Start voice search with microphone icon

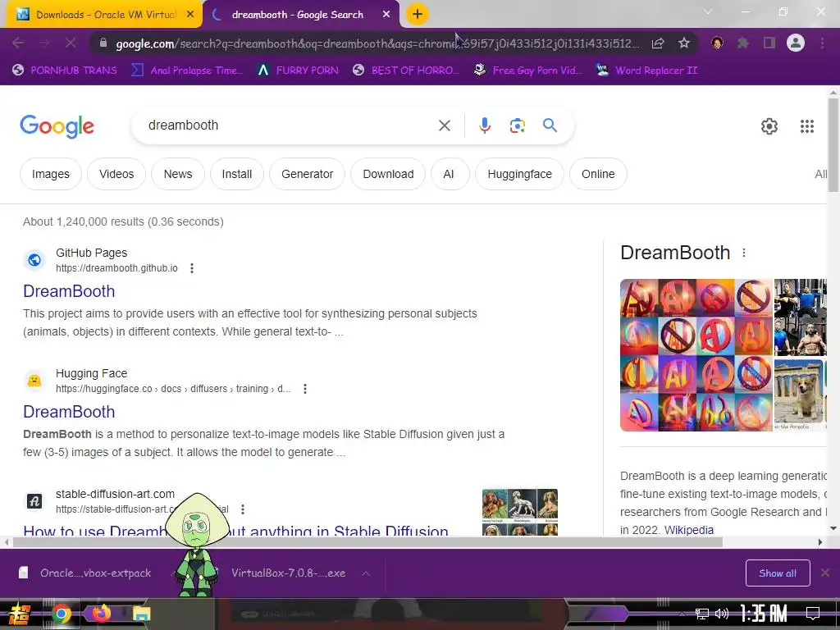tap(484, 126)
